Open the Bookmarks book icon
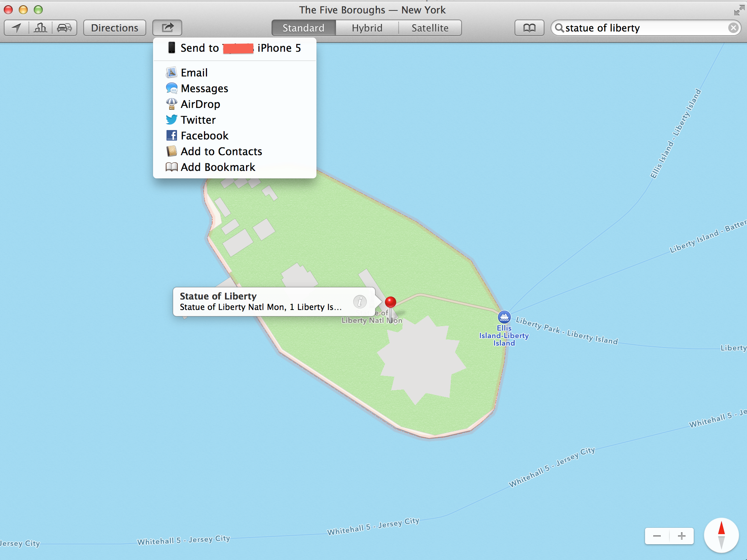The image size is (747, 560). pyautogui.click(x=529, y=28)
